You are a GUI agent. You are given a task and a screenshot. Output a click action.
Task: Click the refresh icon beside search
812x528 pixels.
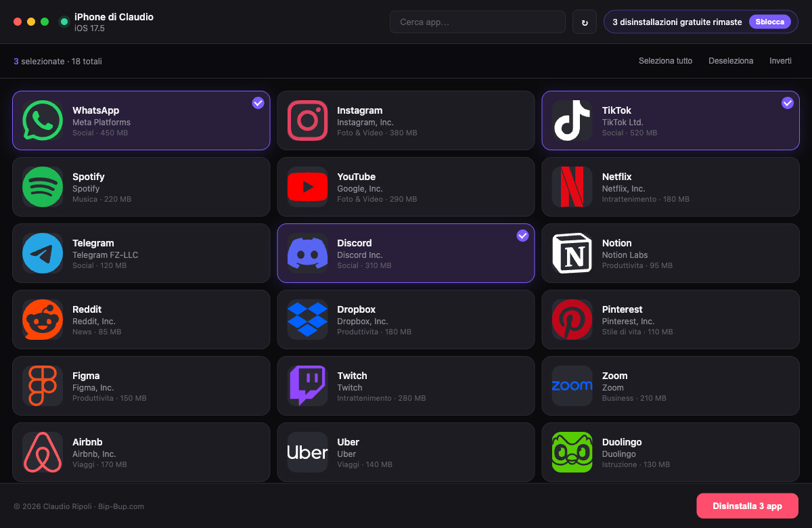(x=585, y=22)
